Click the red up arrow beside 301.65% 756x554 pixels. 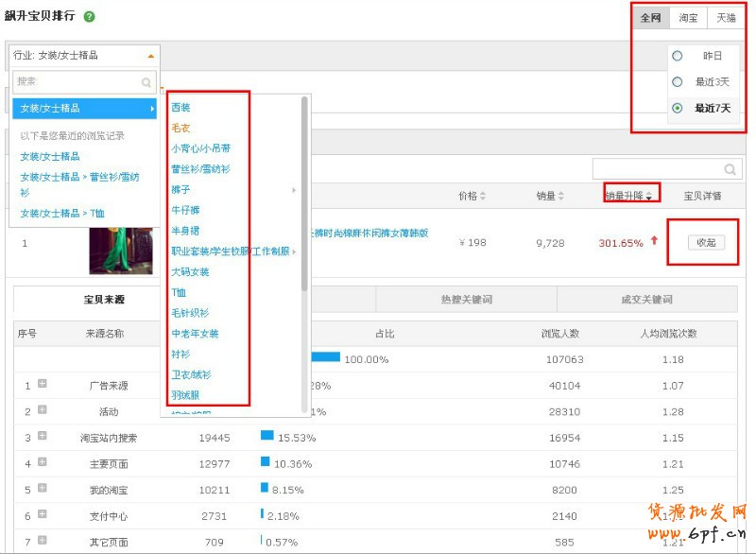click(653, 241)
